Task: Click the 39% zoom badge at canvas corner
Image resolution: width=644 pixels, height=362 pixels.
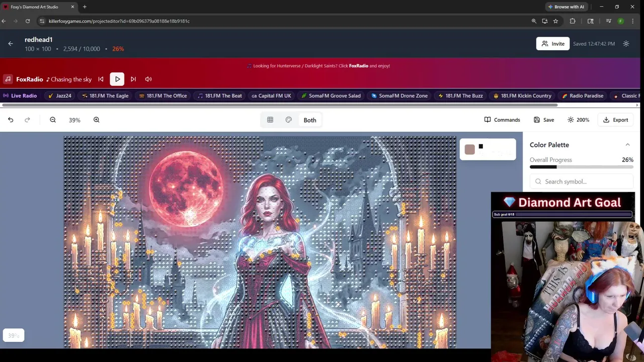Action: pos(13,335)
